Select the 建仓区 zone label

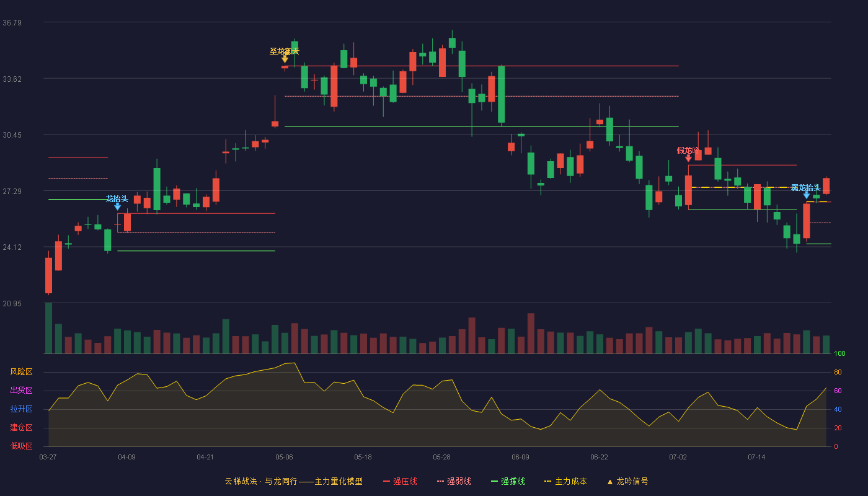coord(21,428)
